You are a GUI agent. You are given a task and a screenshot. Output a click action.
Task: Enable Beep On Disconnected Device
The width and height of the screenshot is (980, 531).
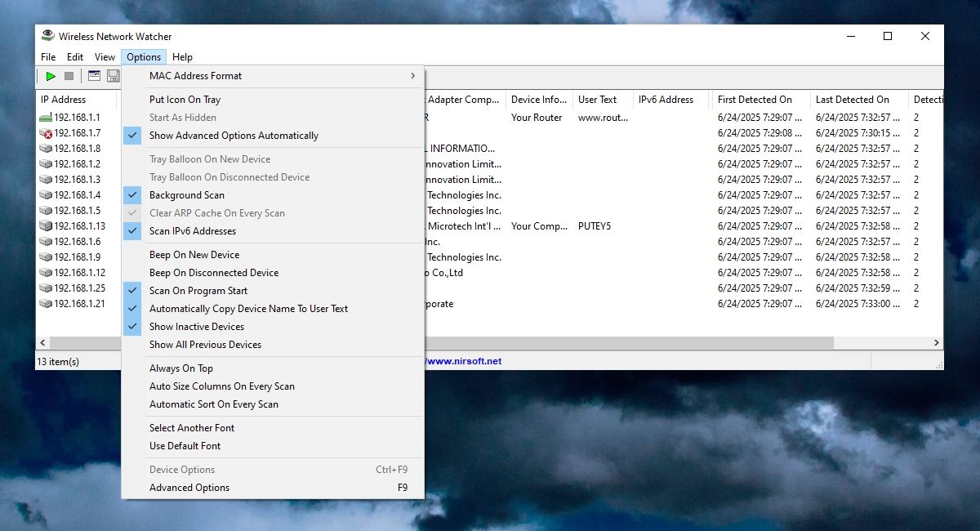[273, 273]
